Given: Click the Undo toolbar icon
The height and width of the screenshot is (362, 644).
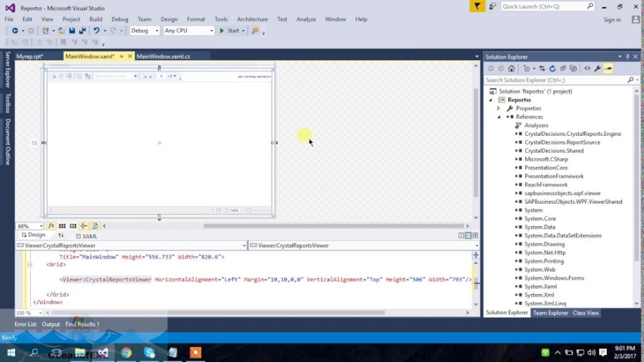Looking at the screenshot, I should tap(94, 31).
